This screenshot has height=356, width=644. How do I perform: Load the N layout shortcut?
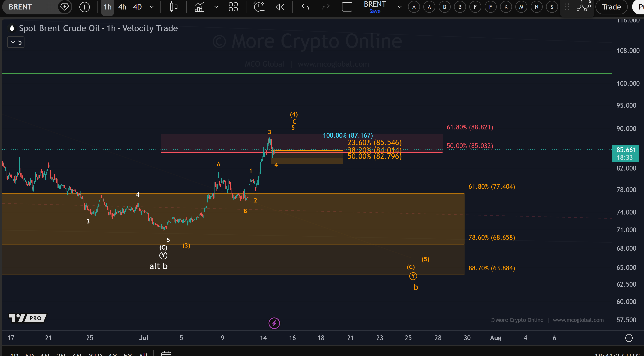pyautogui.click(x=536, y=7)
